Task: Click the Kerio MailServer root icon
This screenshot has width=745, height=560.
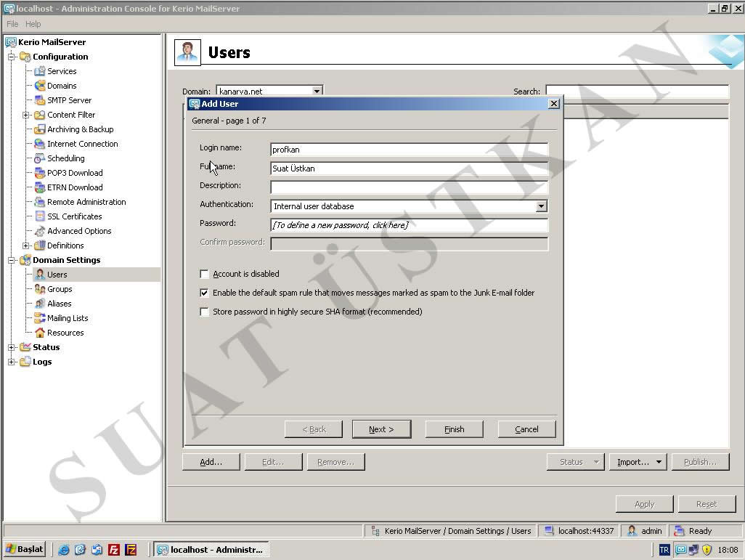Action: click(11, 42)
